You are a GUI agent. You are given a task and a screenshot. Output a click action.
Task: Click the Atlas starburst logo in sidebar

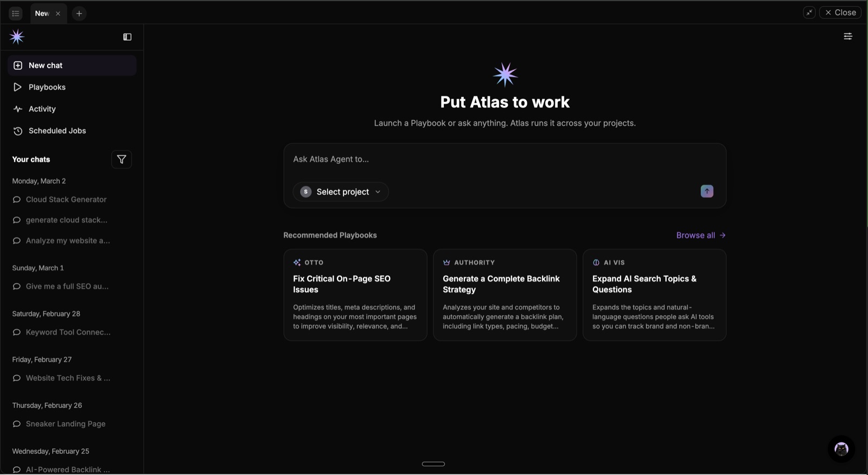pos(17,37)
